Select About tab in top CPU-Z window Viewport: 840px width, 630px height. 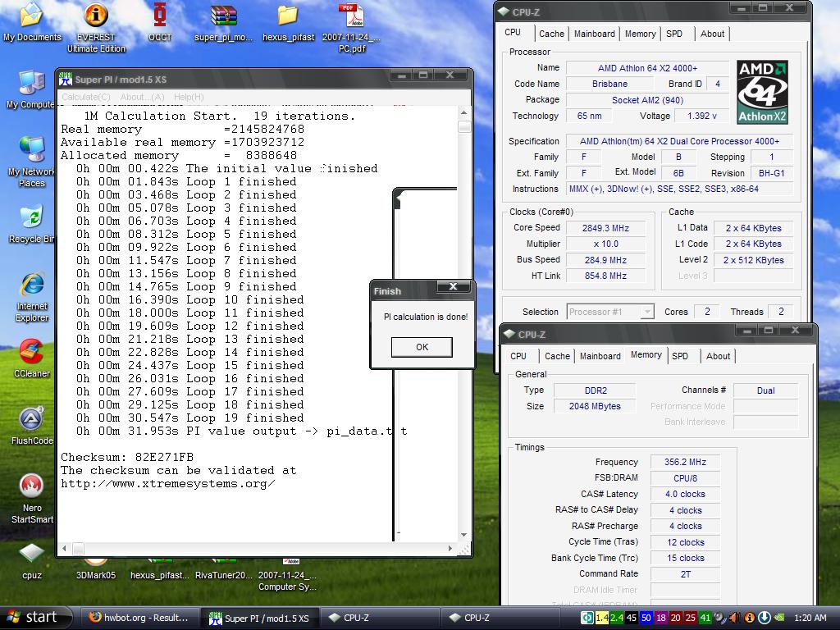(x=712, y=34)
